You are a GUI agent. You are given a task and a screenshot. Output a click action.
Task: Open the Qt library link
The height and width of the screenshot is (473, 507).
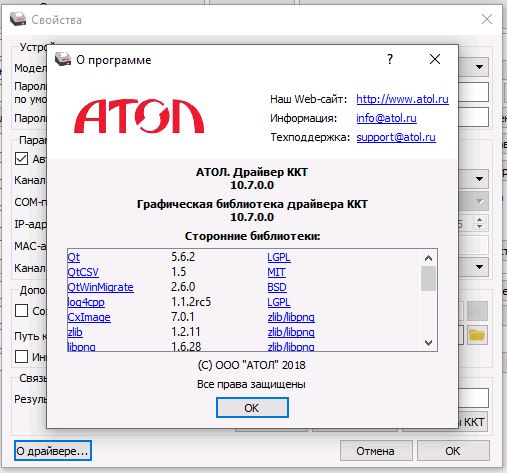pos(73,257)
